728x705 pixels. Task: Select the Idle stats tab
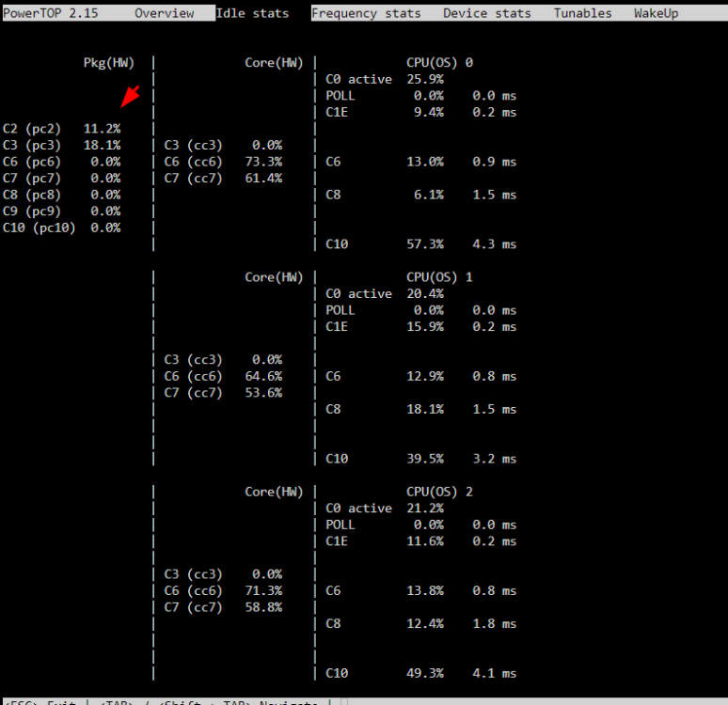tap(252, 13)
